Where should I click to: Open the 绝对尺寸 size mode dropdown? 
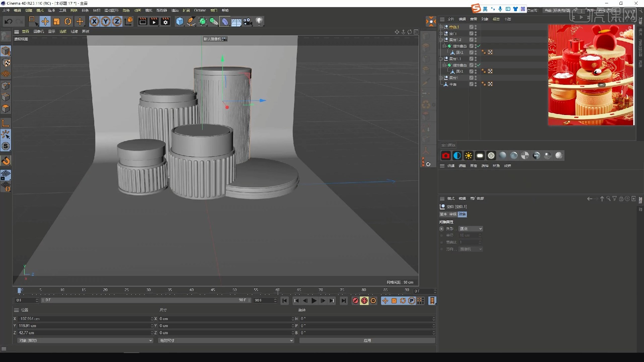click(x=226, y=341)
